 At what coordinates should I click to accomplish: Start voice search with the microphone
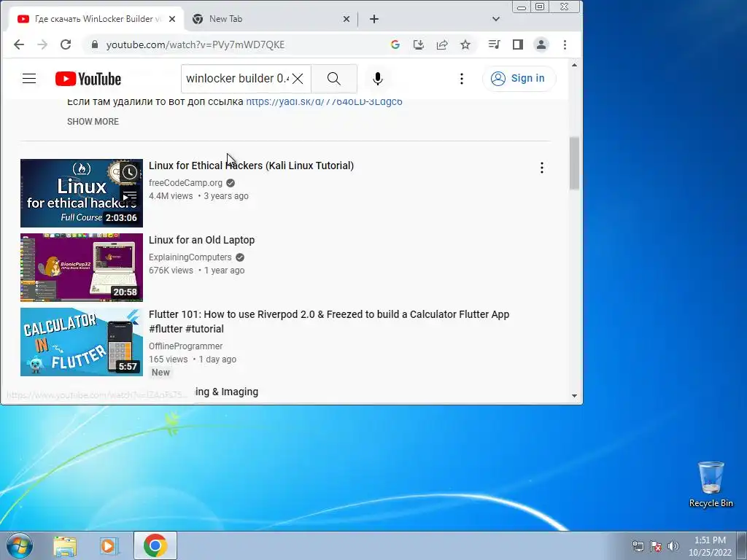coord(378,79)
